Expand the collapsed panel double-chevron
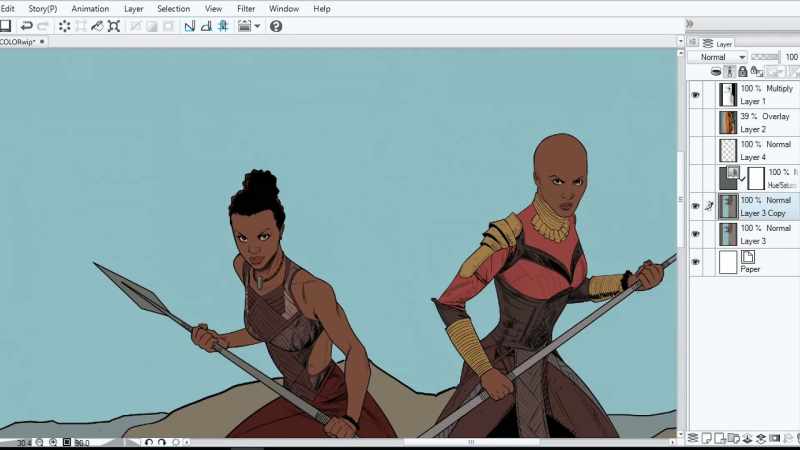Screen dimensions: 800x450 690,23
